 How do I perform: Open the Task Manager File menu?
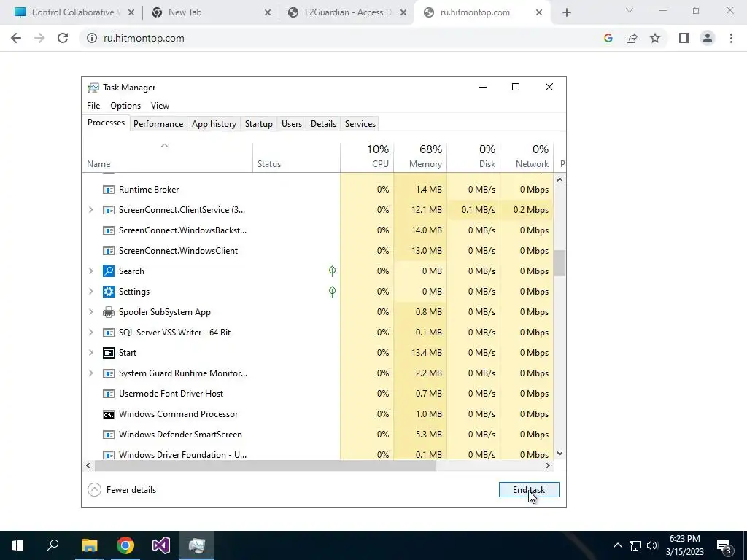[x=93, y=106]
